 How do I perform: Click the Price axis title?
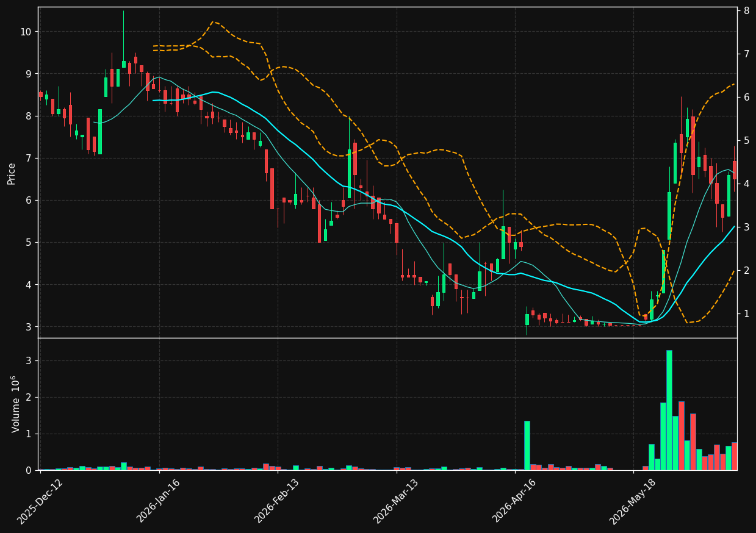click(x=12, y=173)
